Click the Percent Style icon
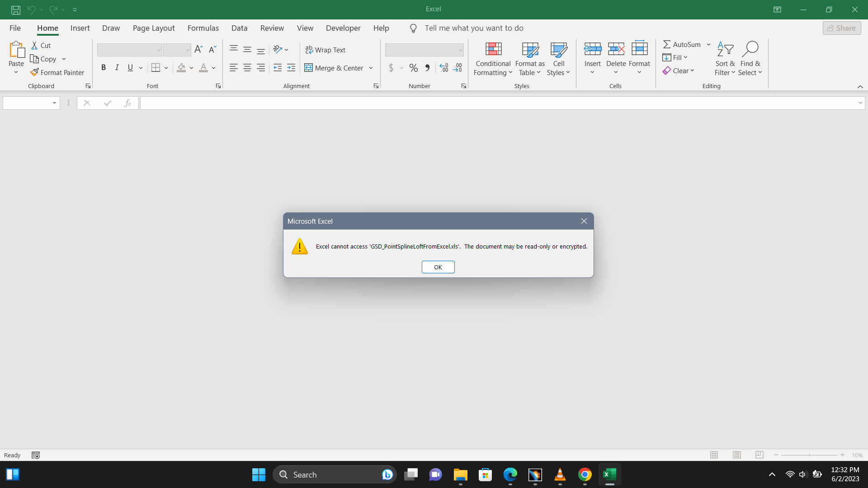This screenshot has width=868, height=488. click(413, 68)
